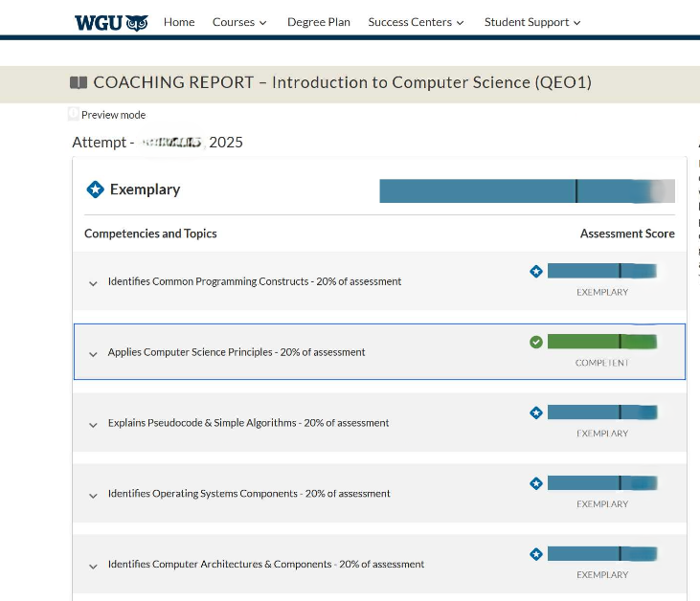Viewport: 700px width, 601px height.
Task: Open the Courses dropdown menu
Action: pos(239,22)
